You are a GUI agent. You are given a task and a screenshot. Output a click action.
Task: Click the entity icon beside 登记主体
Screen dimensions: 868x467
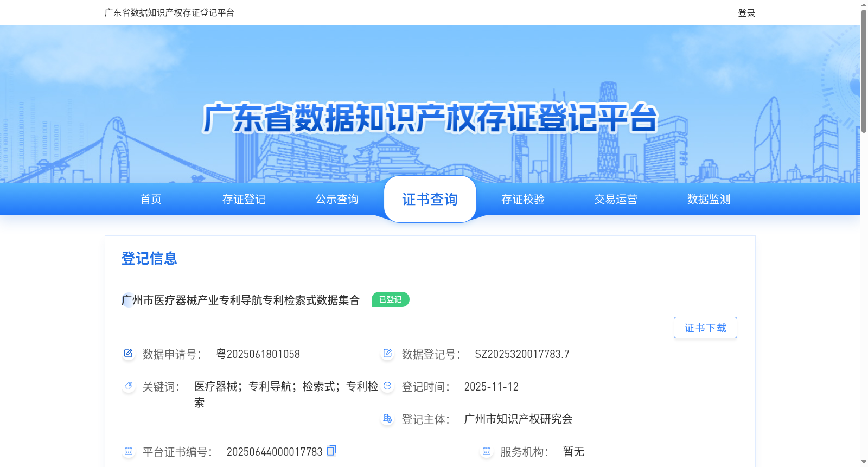(387, 419)
